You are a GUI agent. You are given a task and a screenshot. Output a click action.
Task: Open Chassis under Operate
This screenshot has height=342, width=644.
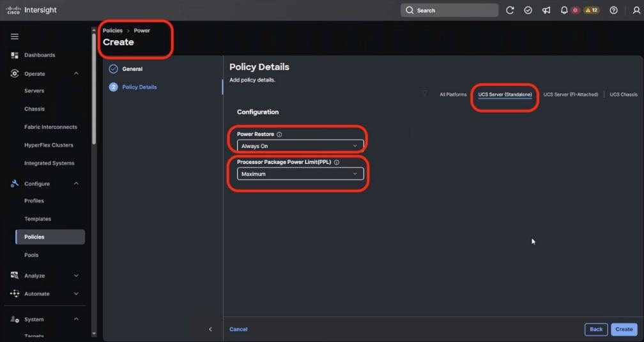[34, 108]
